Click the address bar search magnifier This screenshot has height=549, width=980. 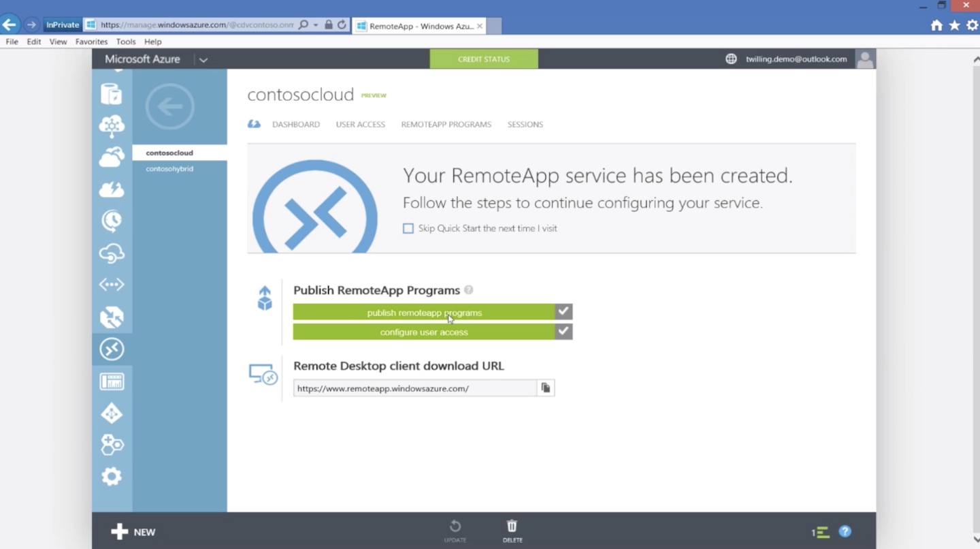click(x=304, y=25)
